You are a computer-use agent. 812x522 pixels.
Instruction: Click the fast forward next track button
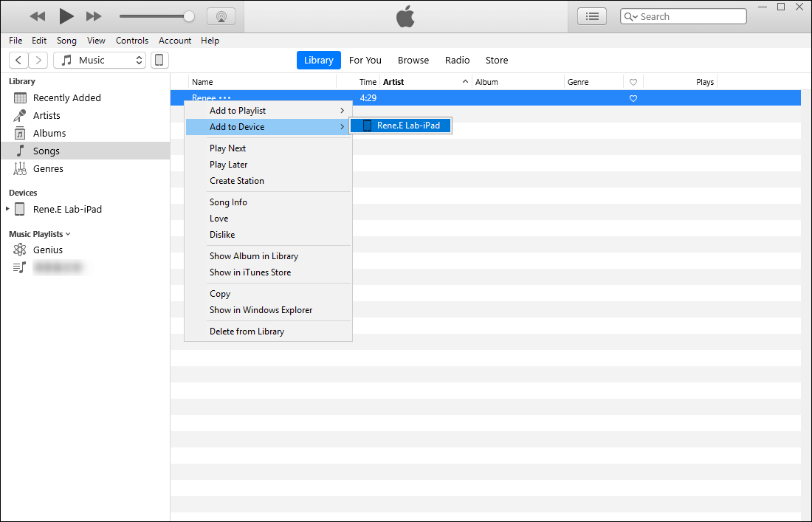[x=94, y=16]
